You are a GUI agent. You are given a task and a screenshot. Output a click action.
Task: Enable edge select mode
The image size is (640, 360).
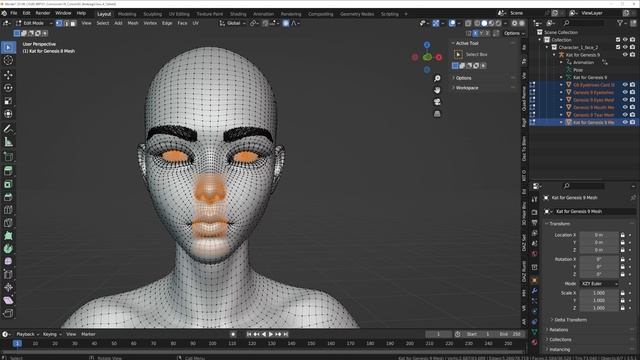point(66,23)
